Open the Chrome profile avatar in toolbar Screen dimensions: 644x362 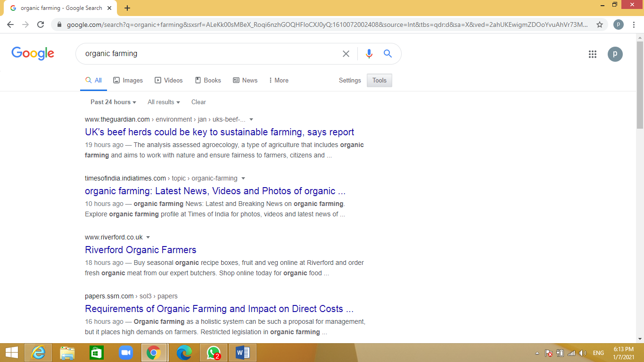pos(619,25)
